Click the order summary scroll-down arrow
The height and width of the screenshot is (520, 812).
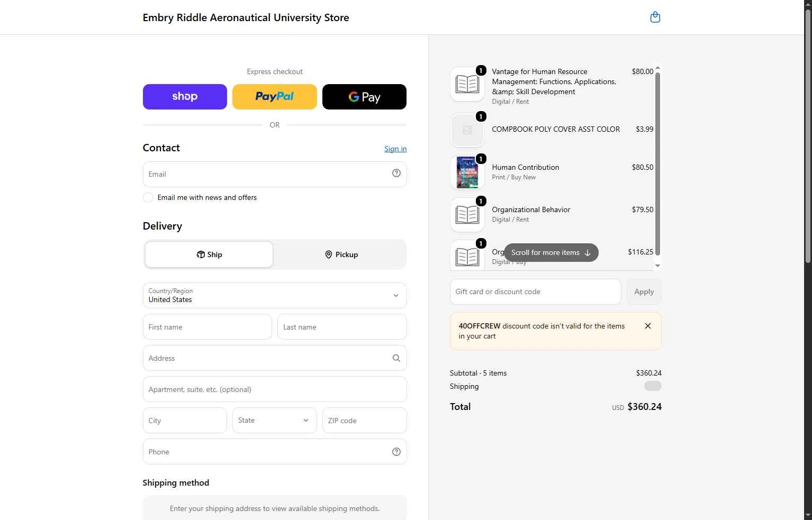(657, 266)
